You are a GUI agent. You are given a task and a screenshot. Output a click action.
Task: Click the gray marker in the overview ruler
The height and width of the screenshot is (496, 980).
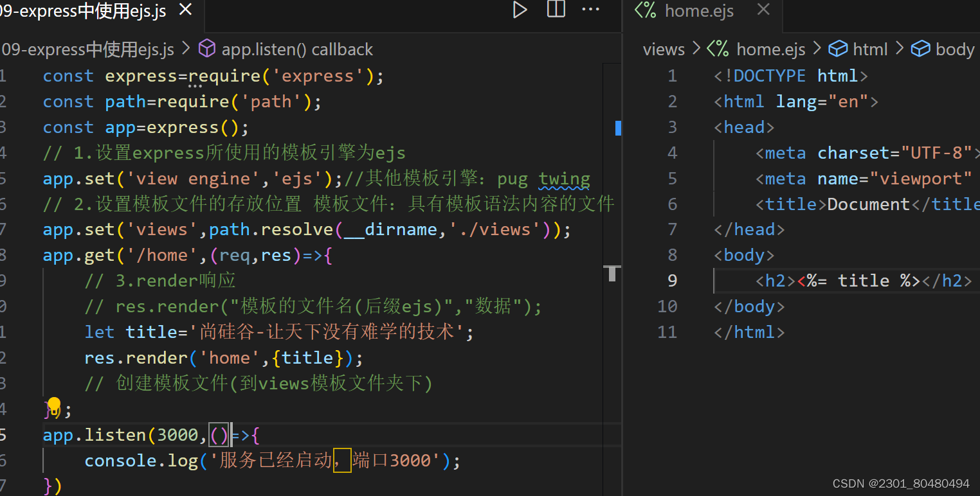(x=612, y=273)
